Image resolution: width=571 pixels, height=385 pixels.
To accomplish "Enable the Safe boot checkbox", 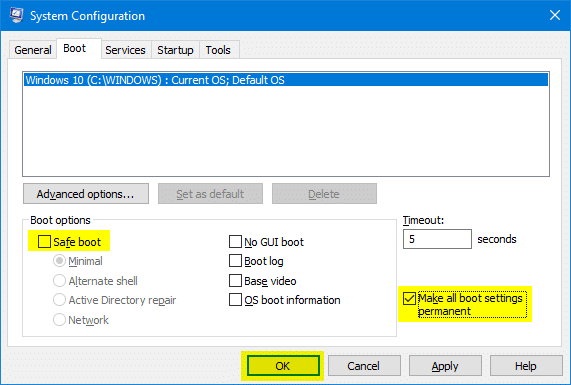I will (44, 241).
